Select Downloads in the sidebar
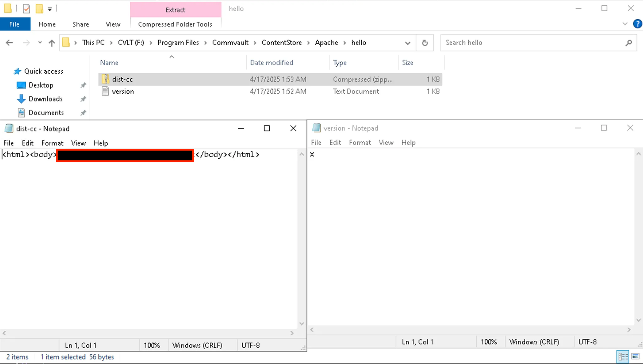 45,98
